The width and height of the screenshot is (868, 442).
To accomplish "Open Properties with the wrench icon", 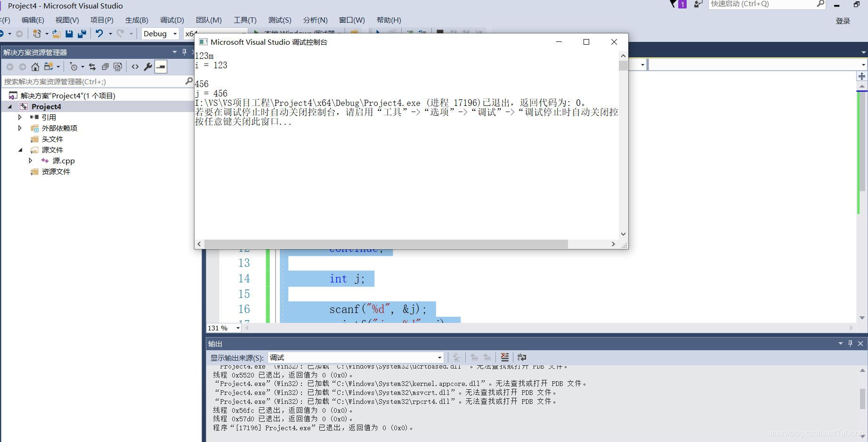I will tap(148, 67).
